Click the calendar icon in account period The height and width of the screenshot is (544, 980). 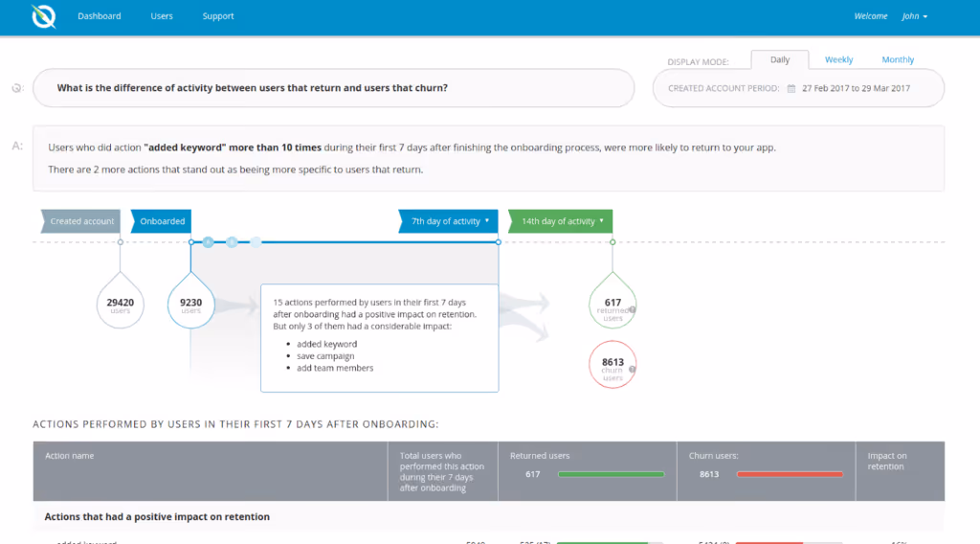point(791,89)
